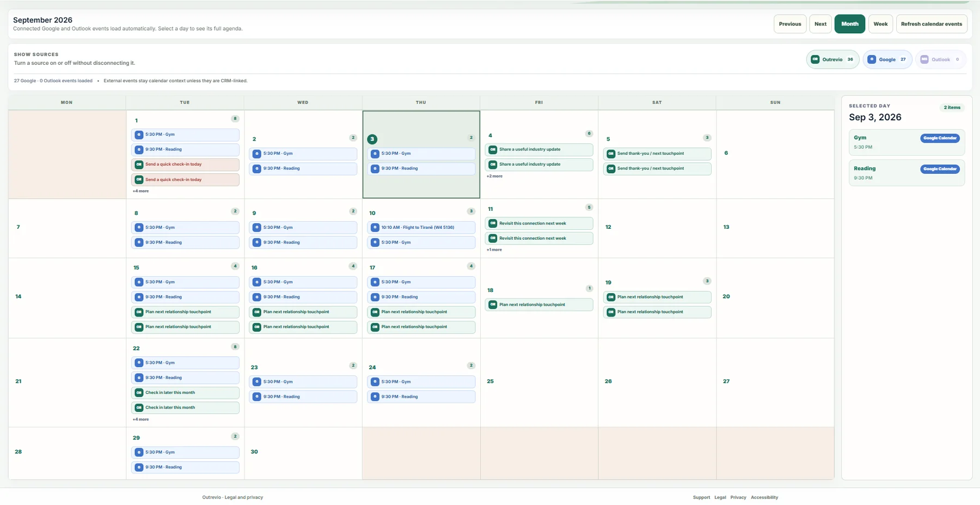
Task: Select day 13 in the calendar
Action: pyautogui.click(x=775, y=228)
